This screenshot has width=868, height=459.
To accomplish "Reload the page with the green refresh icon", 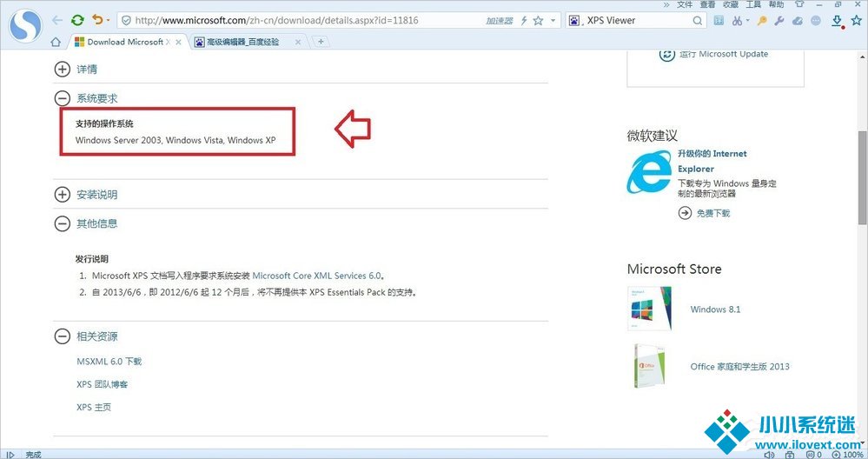I will (77, 21).
